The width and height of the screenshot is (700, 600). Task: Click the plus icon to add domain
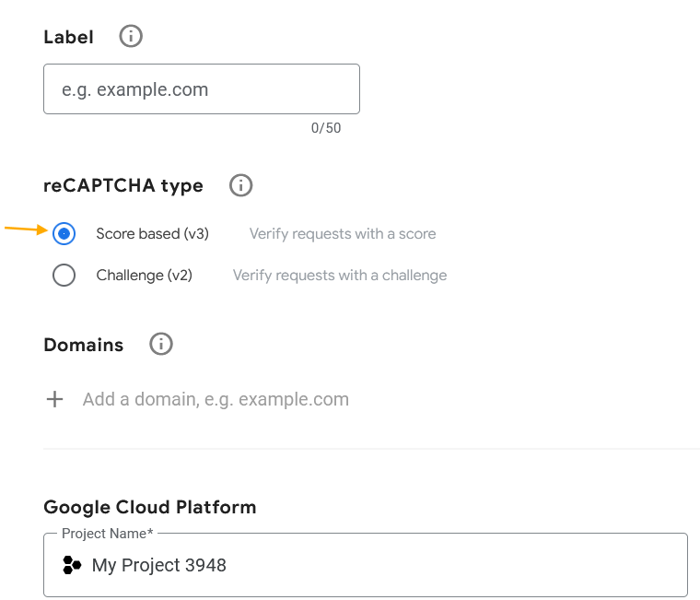(55, 399)
